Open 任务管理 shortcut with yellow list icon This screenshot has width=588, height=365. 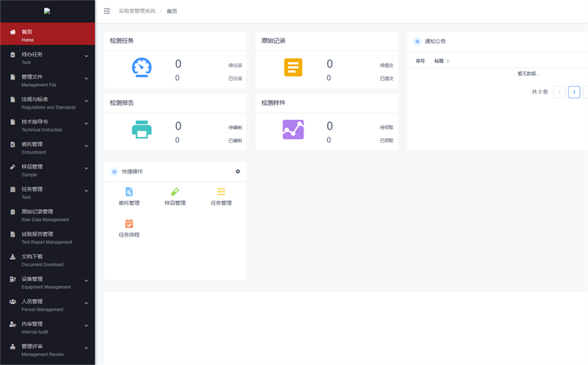221,196
